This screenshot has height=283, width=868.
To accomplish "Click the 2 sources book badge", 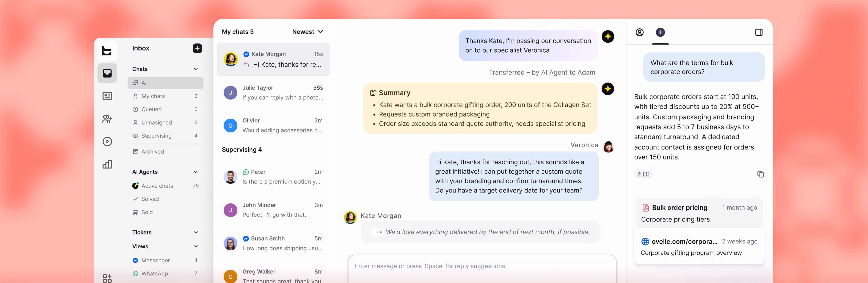I will tap(643, 174).
